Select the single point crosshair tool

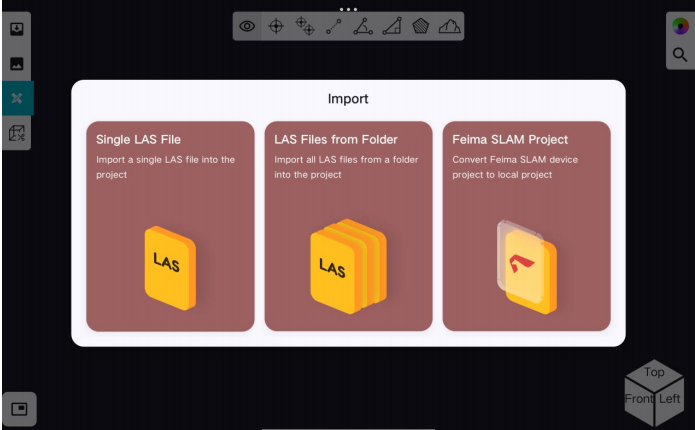pyautogui.click(x=277, y=26)
